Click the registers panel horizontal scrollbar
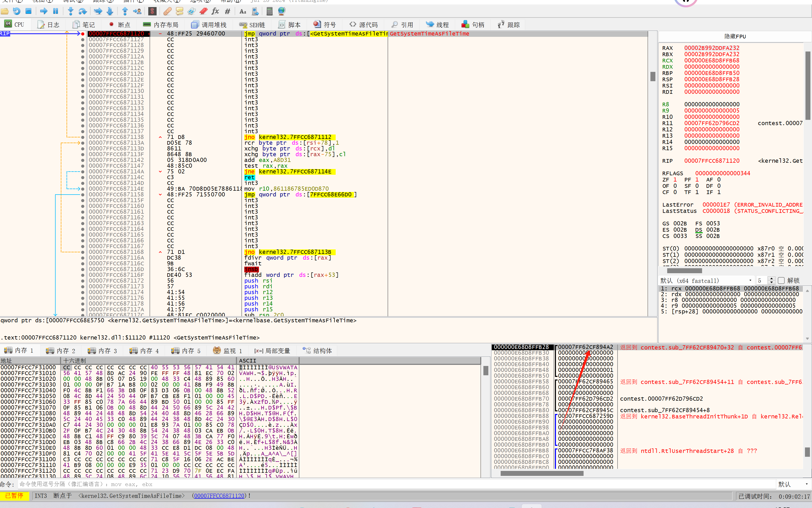The height and width of the screenshot is (508, 812). (684, 271)
